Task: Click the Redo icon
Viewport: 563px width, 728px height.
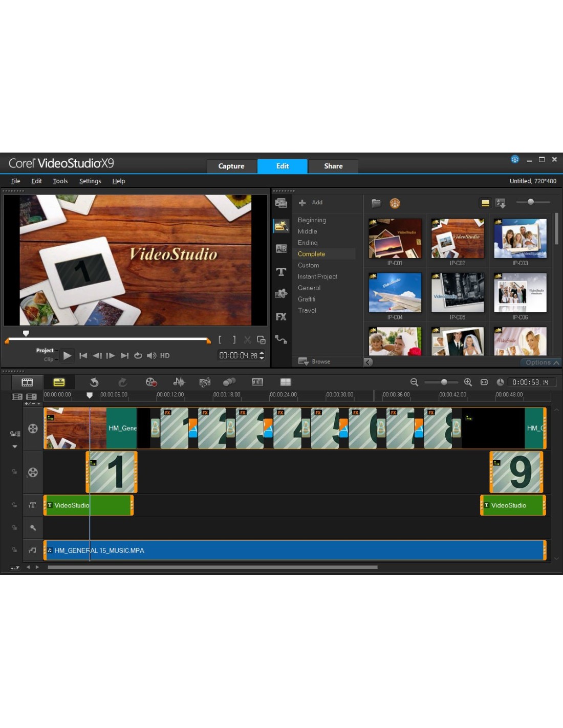Action: pos(122,382)
